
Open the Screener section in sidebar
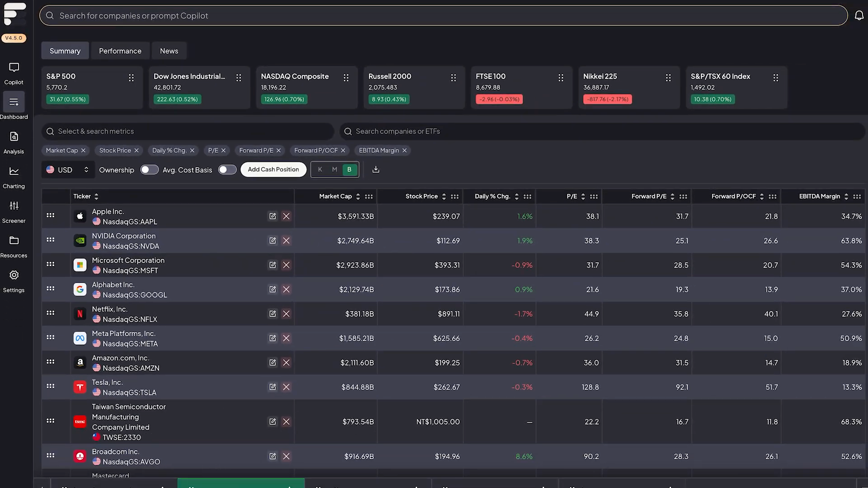coord(14,206)
